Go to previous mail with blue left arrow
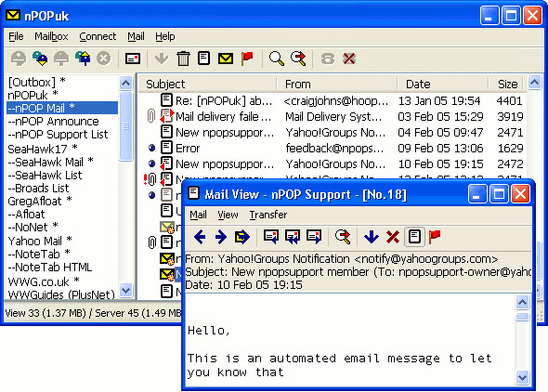The width and height of the screenshot is (548, 392). (x=200, y=237)
